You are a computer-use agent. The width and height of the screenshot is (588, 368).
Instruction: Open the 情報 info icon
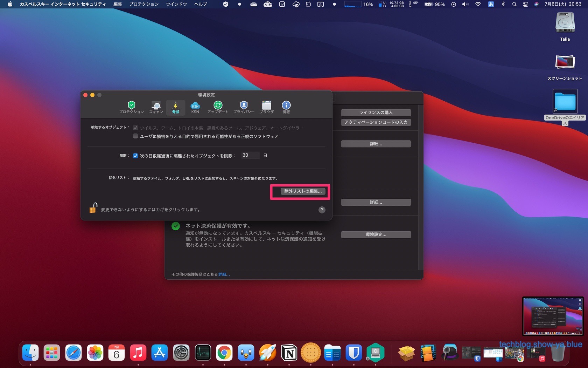286,107
